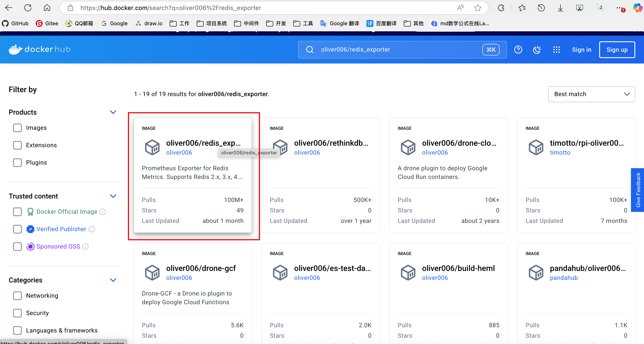Click the timotto/rpi-oliver00 image cube icon
Viewport: 644px width, 344px height.
point(536,147)
